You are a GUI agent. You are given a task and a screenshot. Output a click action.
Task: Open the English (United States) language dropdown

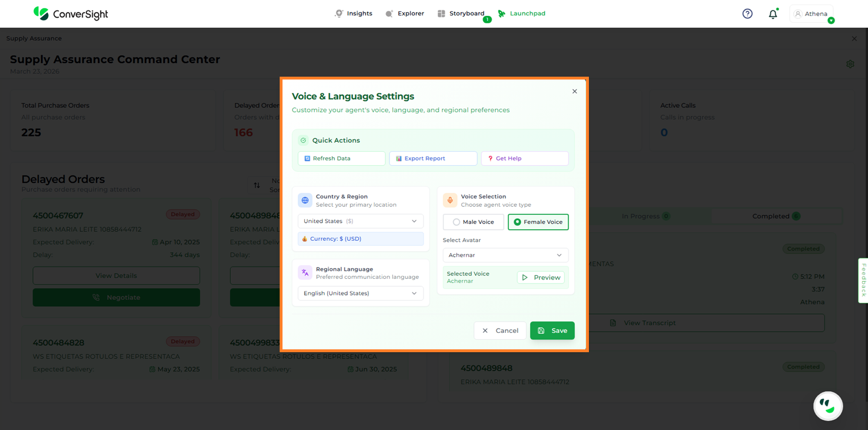360,293
